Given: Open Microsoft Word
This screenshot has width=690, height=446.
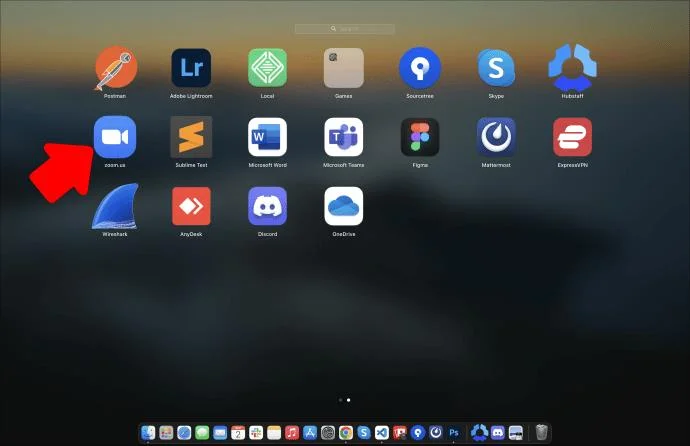Looking at the screenshot, I should coord(267,137).
